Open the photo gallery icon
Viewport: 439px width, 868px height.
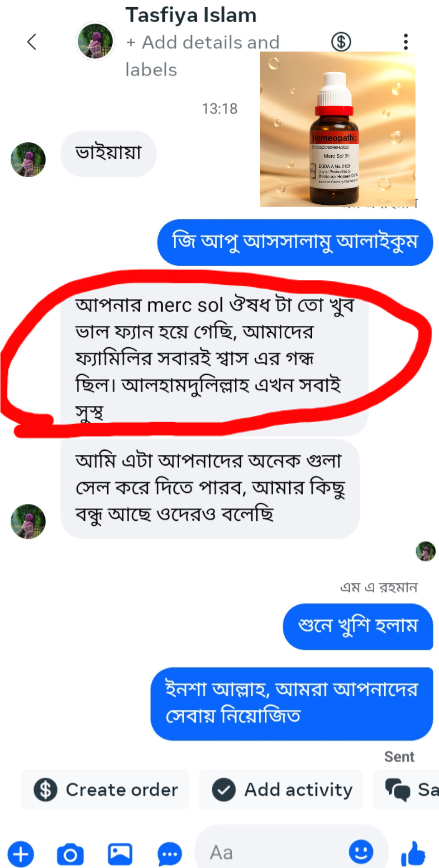(x=120, y=854)
